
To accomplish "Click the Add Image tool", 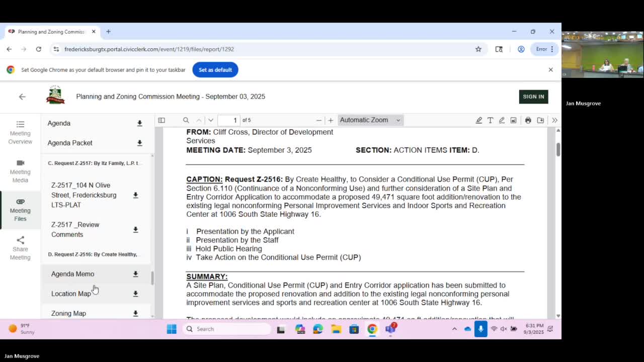I will click(x=513, y=120).
